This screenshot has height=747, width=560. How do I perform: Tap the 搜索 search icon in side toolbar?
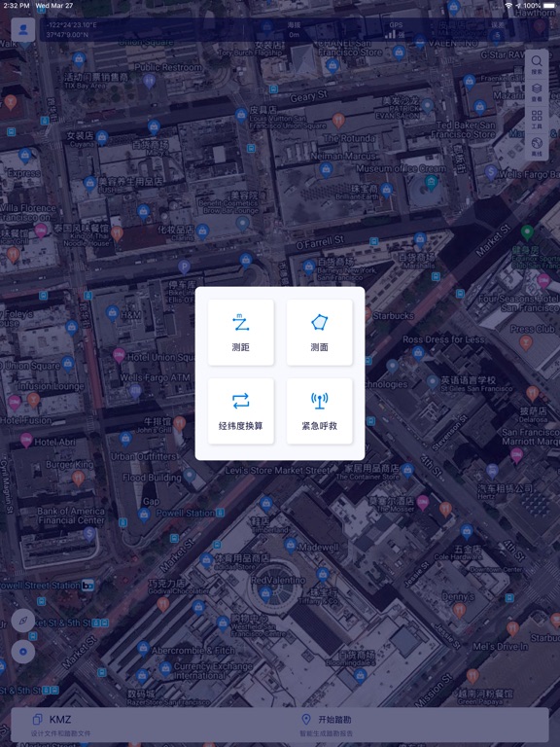[537, 64]
